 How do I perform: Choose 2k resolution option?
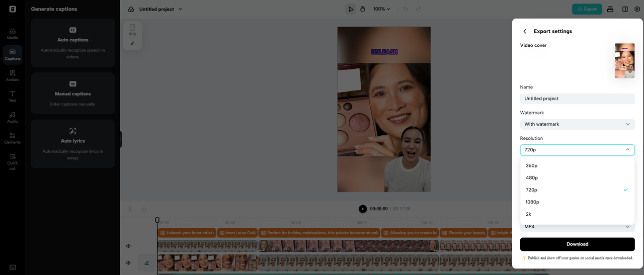tap(577, 214)
